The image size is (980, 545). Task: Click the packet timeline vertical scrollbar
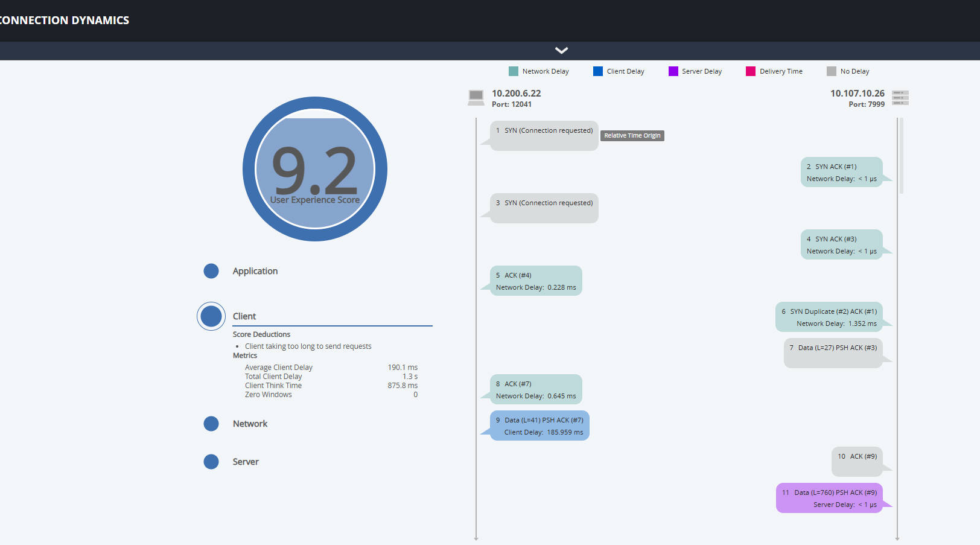click(x=902, y=156)
